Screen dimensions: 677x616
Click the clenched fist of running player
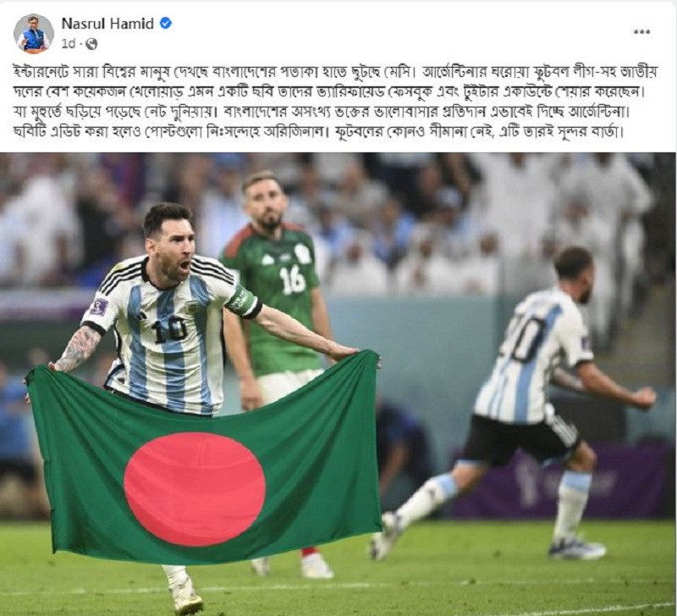coord(644,397)
